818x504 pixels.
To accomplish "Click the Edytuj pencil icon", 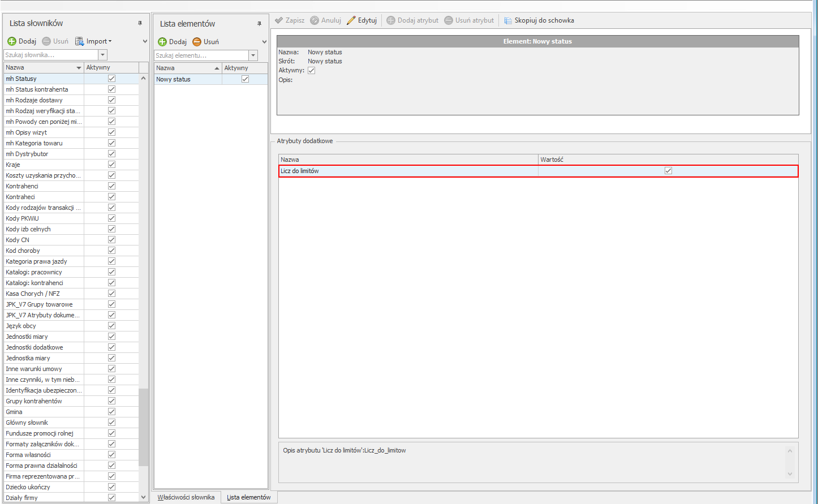I will [x=351, y=20].
